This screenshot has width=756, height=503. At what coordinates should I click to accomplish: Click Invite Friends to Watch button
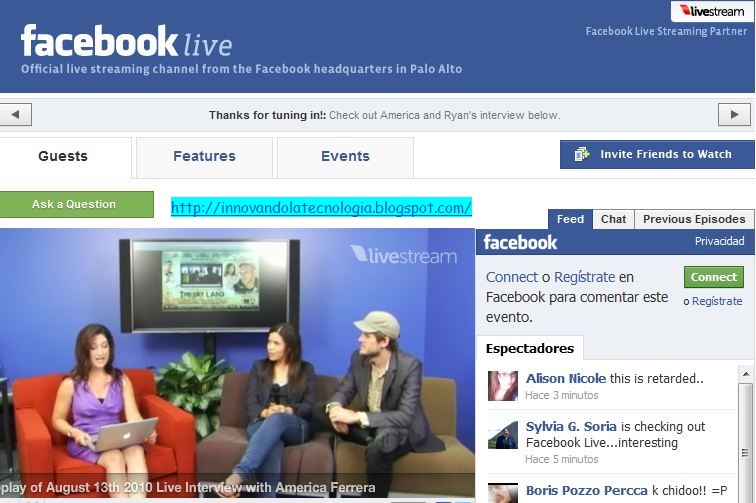pyautogui.click(x=657, y=154)
